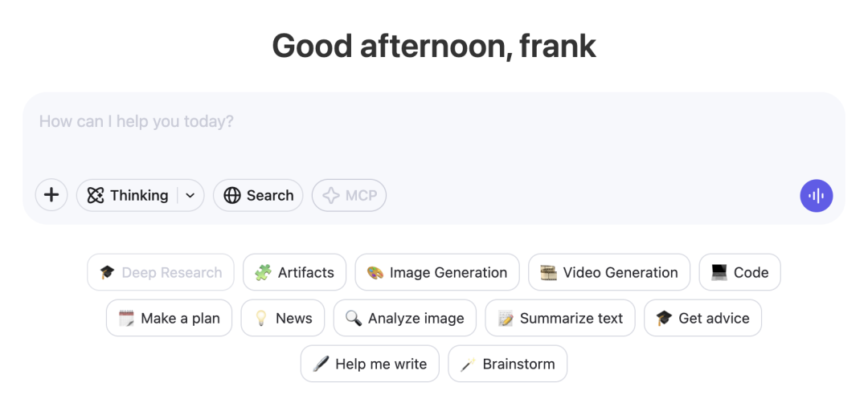This screenshot has width=868, height=407.
Task: Start voice input with the purple waveform icon
Action: pos(816,196)
